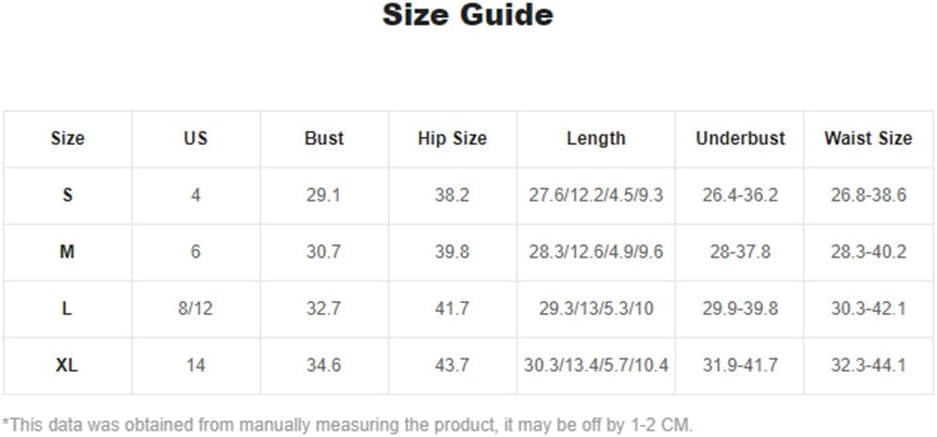Select the Waist Size column header
The height and width of the screenshot is (437, 937).
tap(868, 139)
